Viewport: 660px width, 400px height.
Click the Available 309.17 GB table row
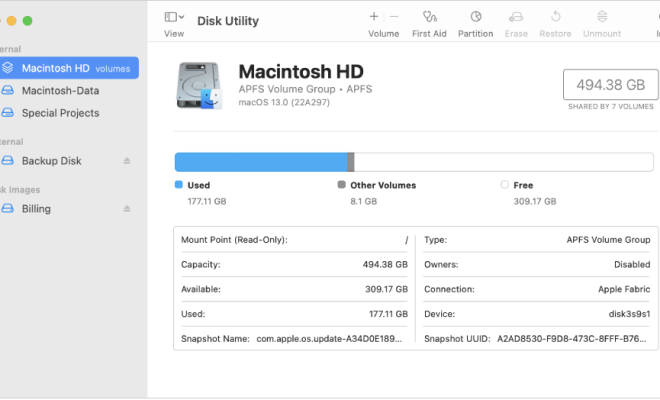click(294, 289)
